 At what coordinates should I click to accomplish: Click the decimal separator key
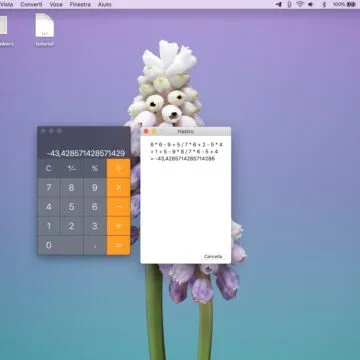(95, 245)
